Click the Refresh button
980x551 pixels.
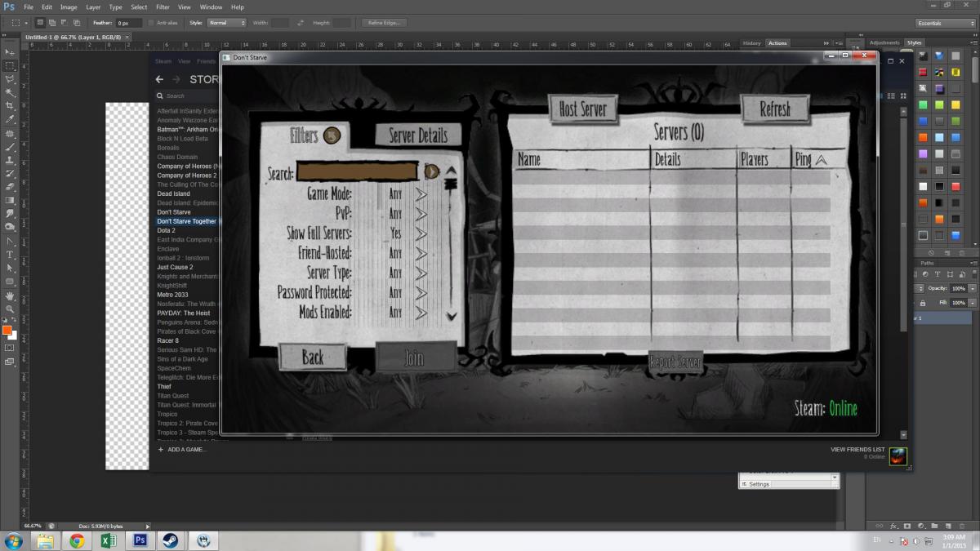coord(775,109)
